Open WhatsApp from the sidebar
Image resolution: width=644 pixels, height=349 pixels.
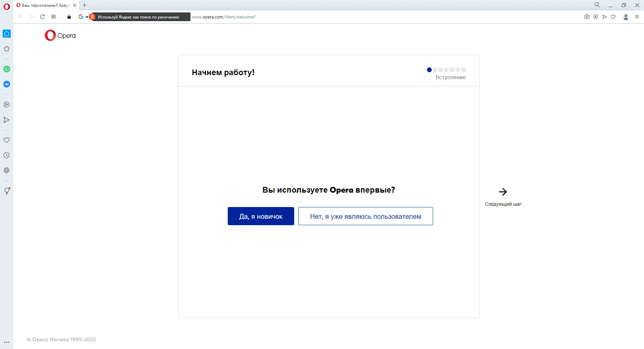click(x=7, y=69)
